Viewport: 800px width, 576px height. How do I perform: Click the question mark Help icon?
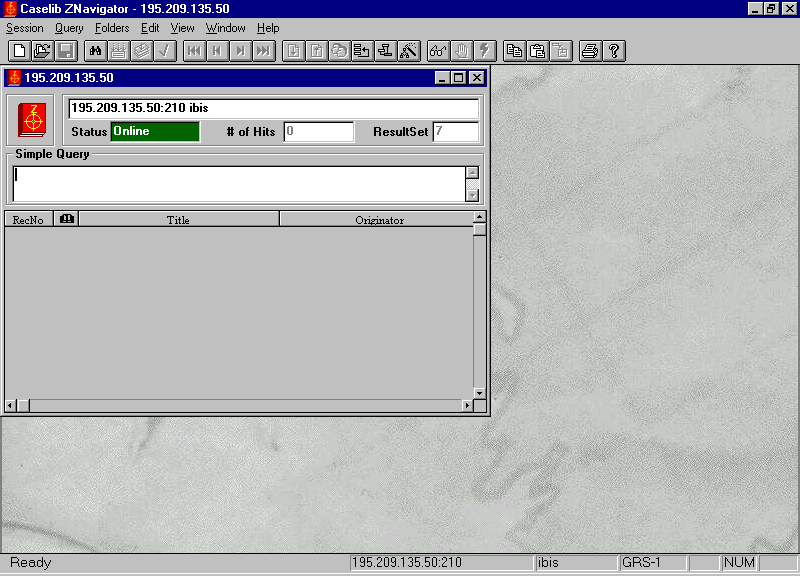614,51
